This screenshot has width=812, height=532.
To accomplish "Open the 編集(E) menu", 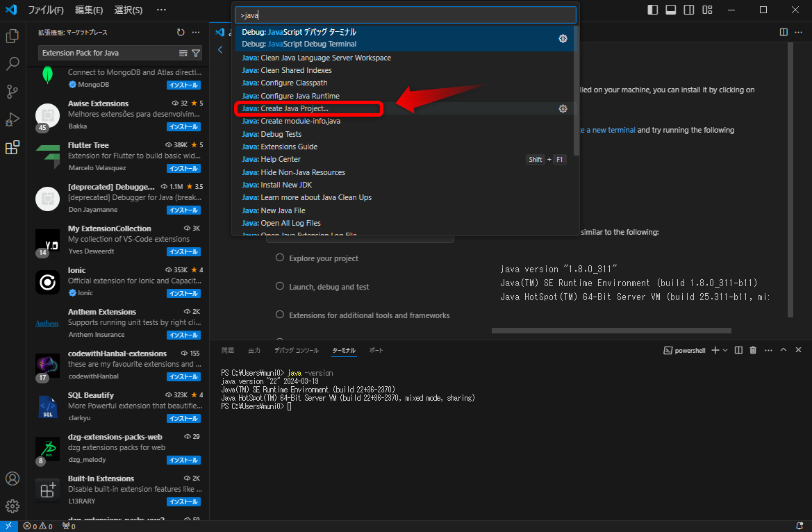I will [x=89, y=10].
